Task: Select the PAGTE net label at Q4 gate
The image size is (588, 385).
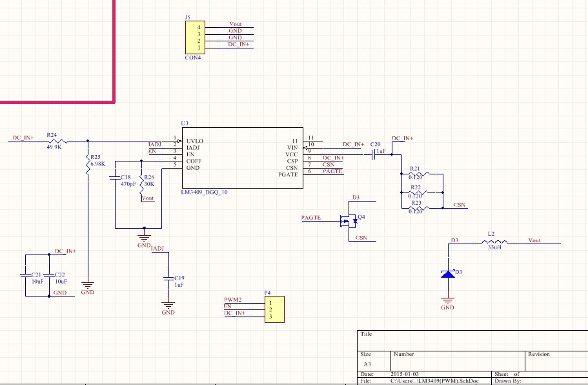Action: 311,218
